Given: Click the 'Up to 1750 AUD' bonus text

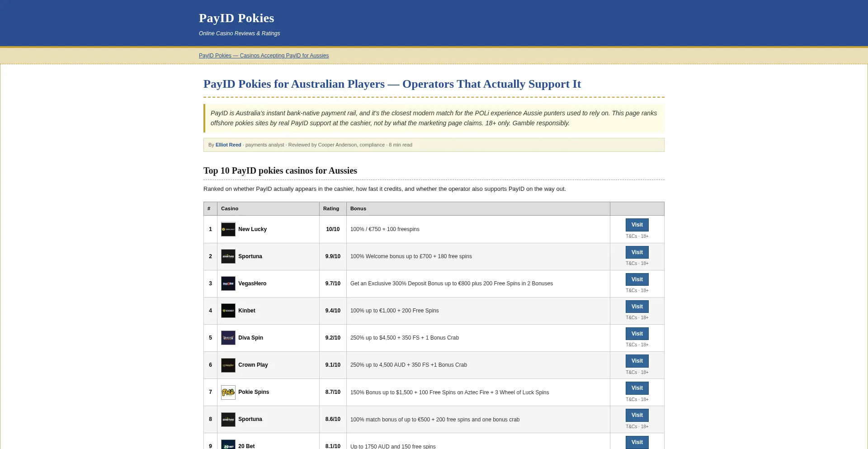Looking at the screenshot, I should [393, 446].
